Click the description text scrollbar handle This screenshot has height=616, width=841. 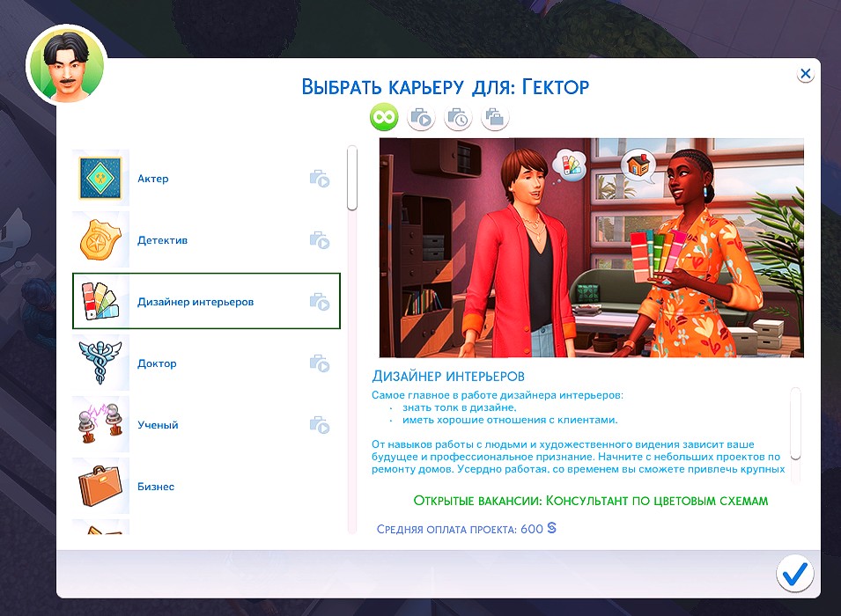tap(795, 423)
